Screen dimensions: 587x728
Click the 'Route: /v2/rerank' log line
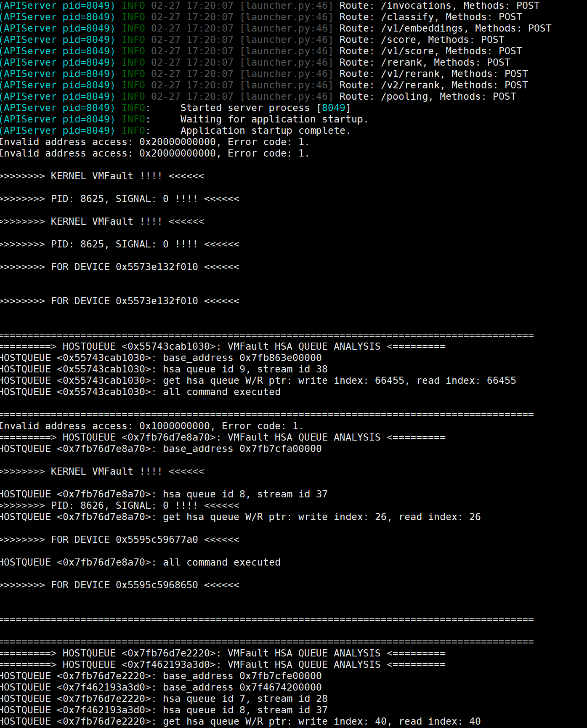click(263, 85)
